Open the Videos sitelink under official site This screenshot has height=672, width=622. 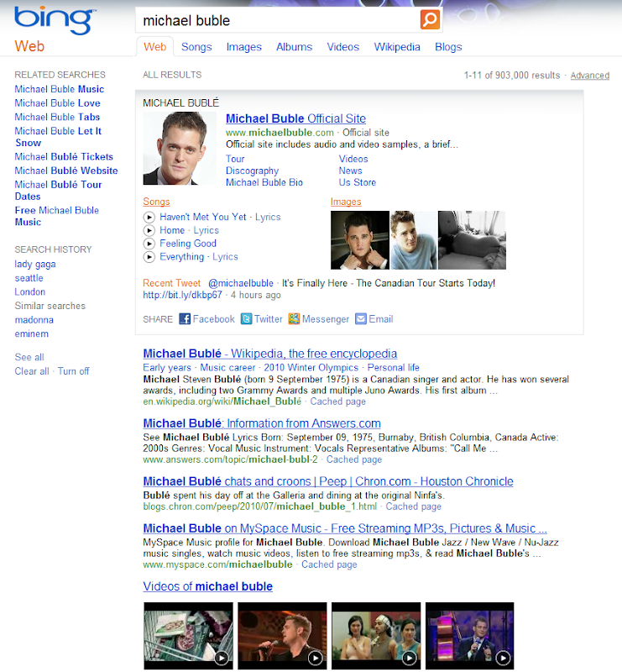tap(353, 159)
